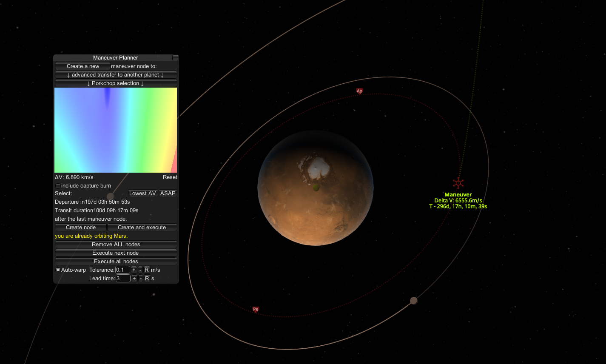Click Create and execute button
This screenshot has height=364, width=606.
(142, 227)
